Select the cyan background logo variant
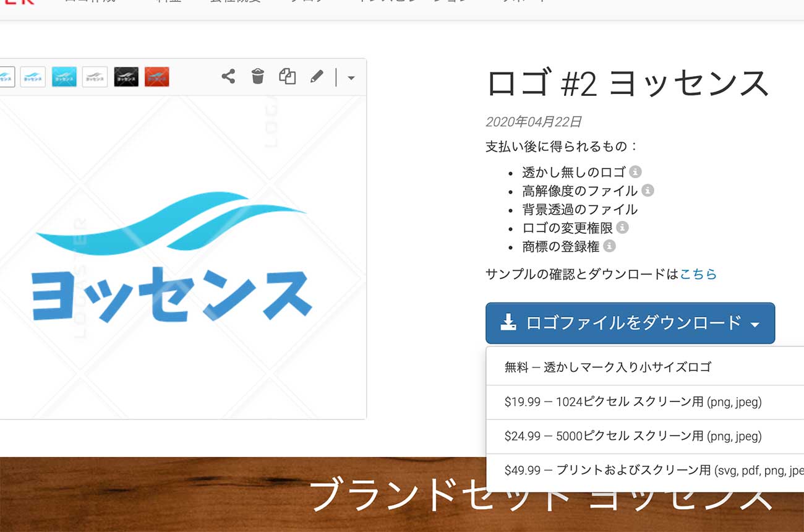Viewport: 804px width, 532px height. tap(64, 77)
